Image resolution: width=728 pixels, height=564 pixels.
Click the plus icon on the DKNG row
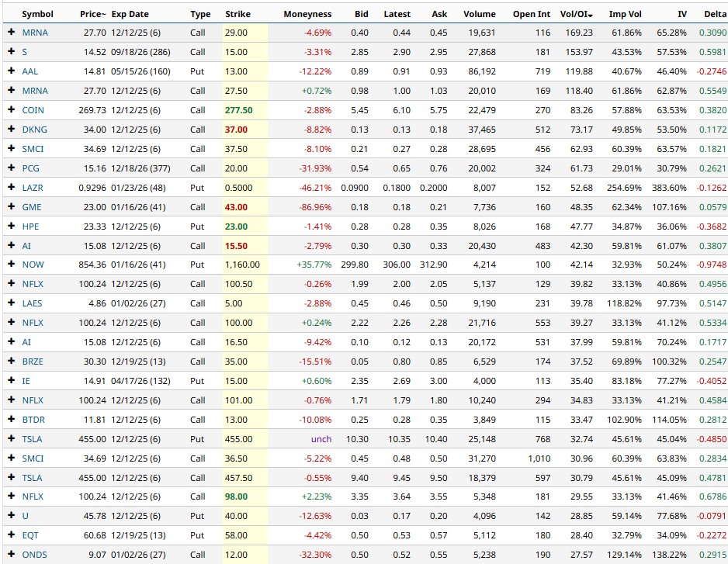click(x=9, y=130)
